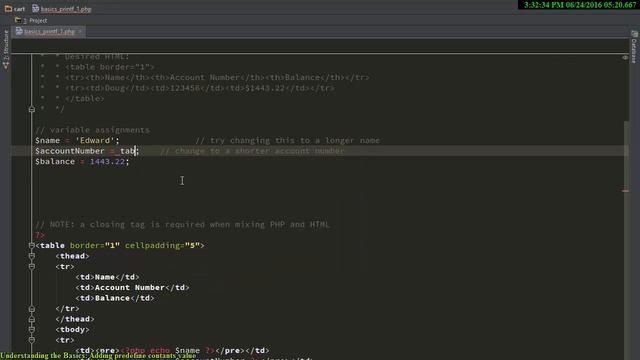Jump to the red error stripe marker
640x360 pixels.
[625, 191]
